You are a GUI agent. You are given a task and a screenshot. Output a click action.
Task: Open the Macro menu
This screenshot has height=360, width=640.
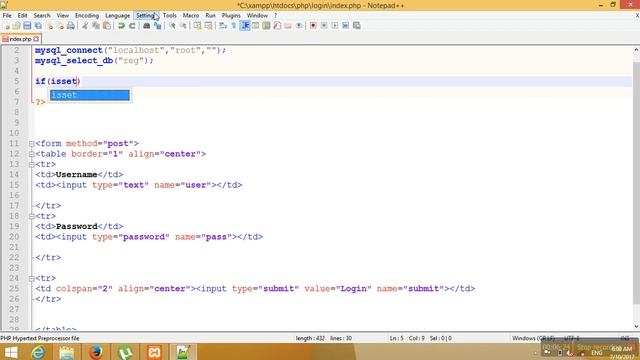pyautogui.click(x=191, y=16)
